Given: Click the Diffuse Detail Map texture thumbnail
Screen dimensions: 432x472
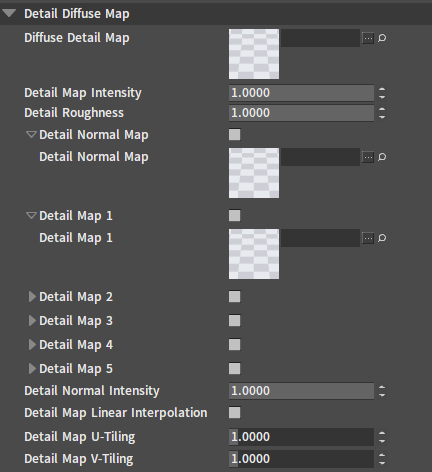Looking at the screenshot, I should (x=254, y=54).
